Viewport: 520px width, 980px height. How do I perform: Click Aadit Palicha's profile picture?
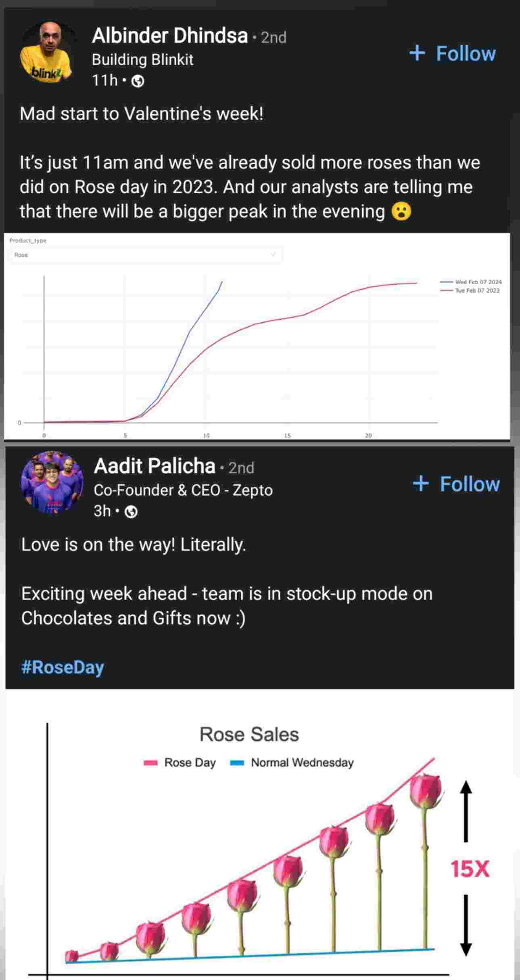(52, 483)
